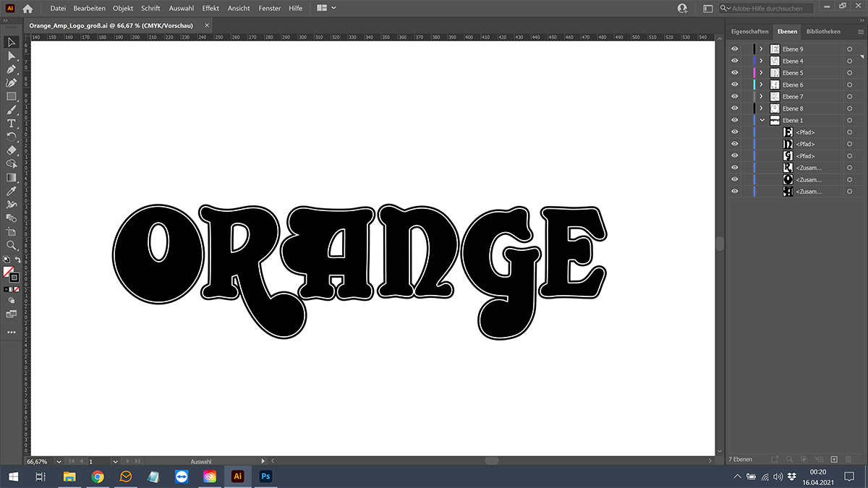Switch to the Bibliotheken tab
868x488 pixels.
(x=823, y=32)
